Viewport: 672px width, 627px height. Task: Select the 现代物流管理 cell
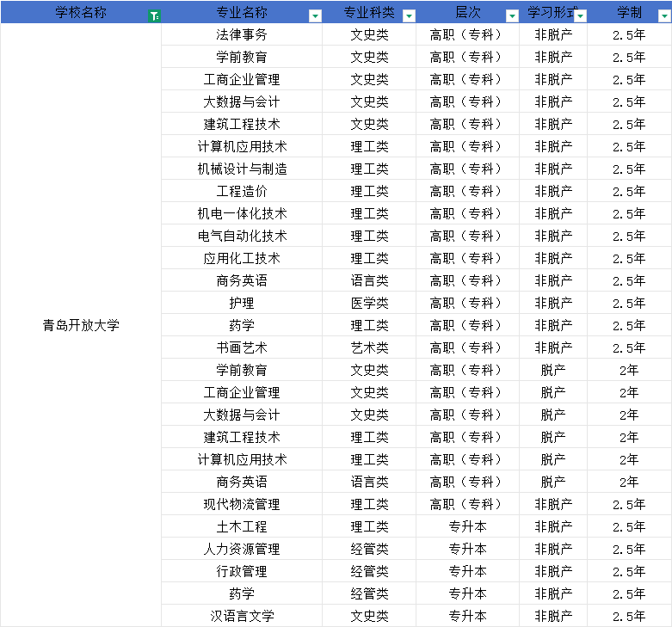[242, 504]
